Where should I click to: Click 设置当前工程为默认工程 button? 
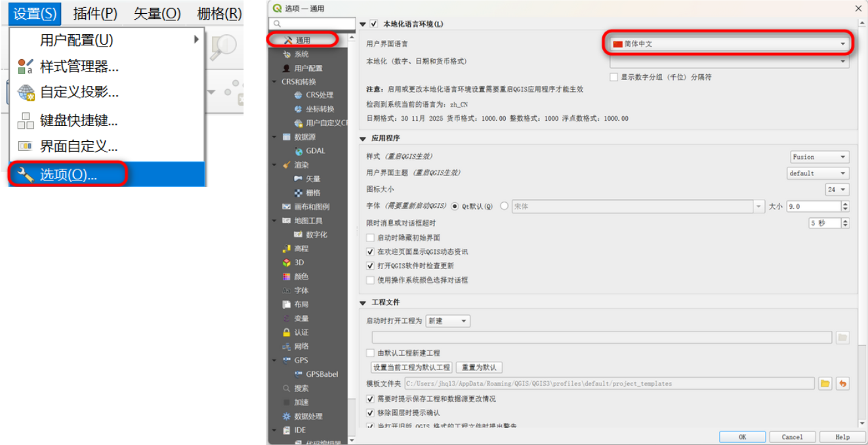(411, 368)
